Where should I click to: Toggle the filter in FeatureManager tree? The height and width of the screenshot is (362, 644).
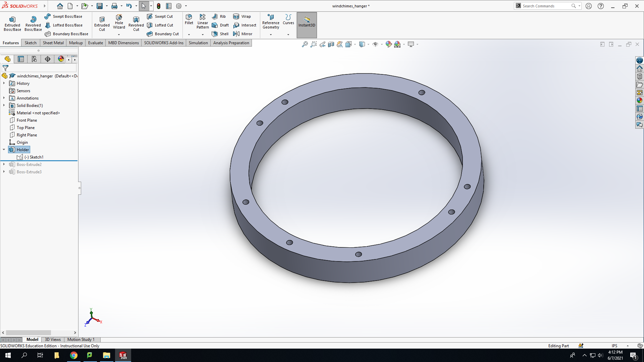[x=6, y=68]
